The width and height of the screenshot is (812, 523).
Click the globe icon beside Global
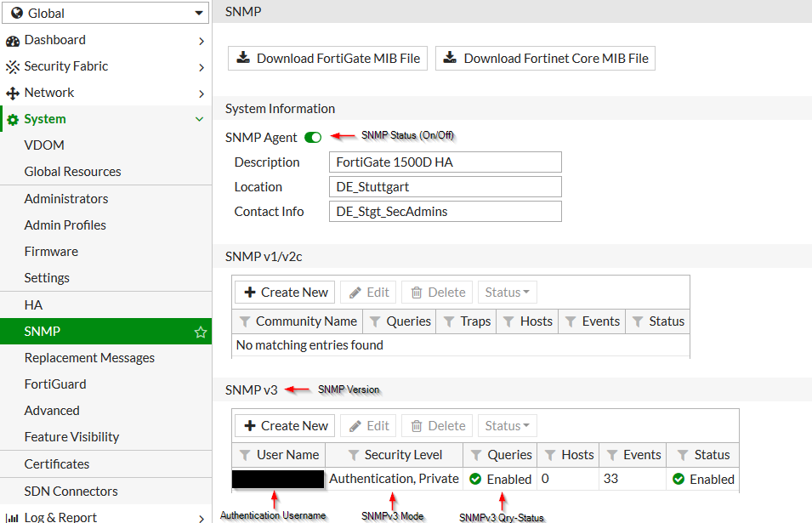(17, 13)
